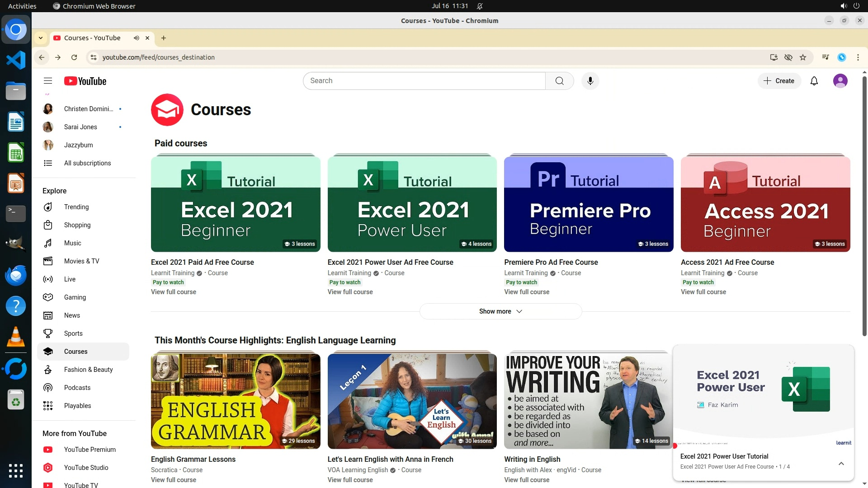Expand the miniplayer chevron arrow
Screen dimensions: 868x488
[x=841, y=464]
